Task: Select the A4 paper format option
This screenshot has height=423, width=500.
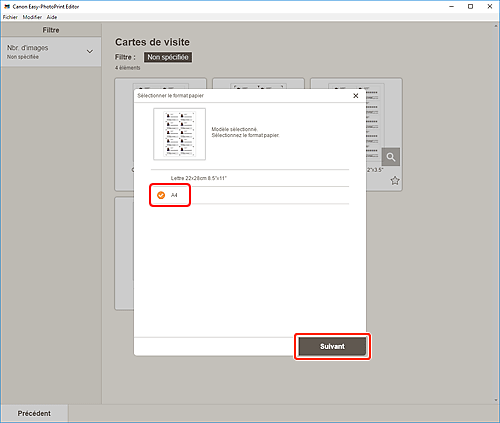Action: tap(249, 195)
